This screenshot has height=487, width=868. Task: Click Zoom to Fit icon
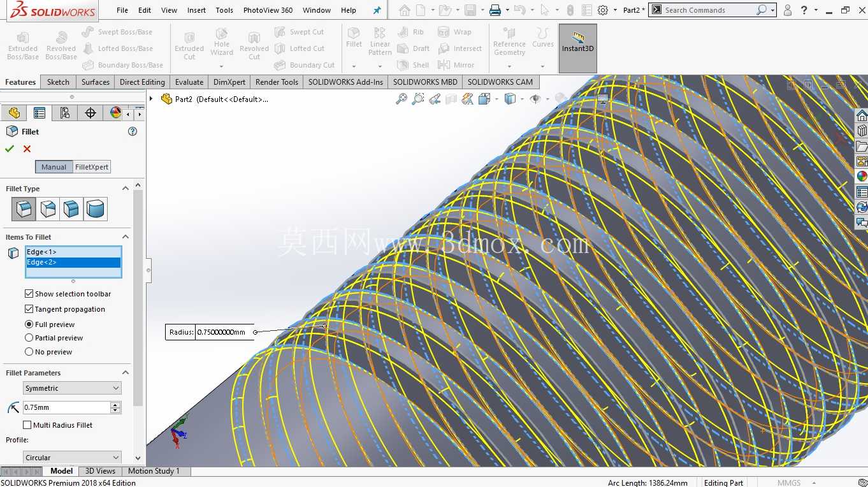click(401, 99)
